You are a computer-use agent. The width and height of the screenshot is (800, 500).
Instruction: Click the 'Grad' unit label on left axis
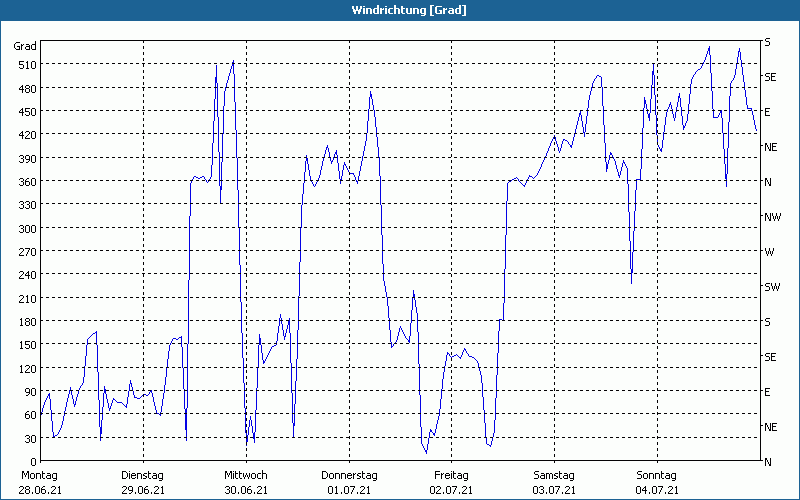coord(25,46)
